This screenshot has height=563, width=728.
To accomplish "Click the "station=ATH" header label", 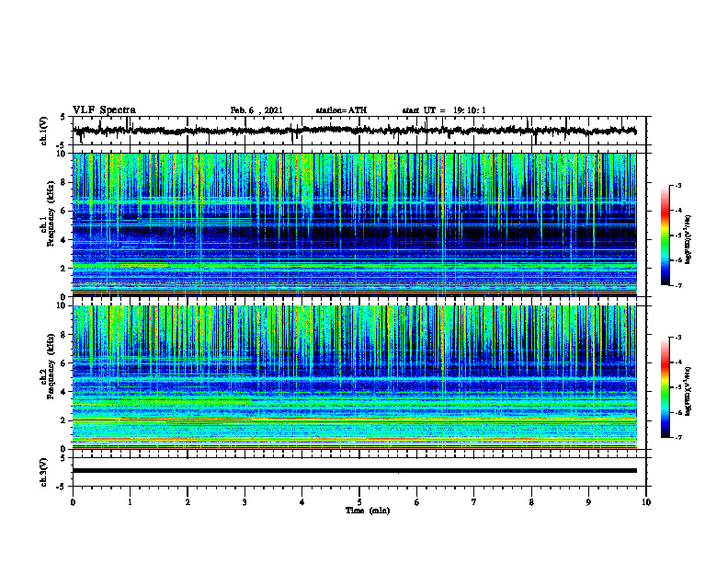I will pyautogui.click(x=341, y=110).
